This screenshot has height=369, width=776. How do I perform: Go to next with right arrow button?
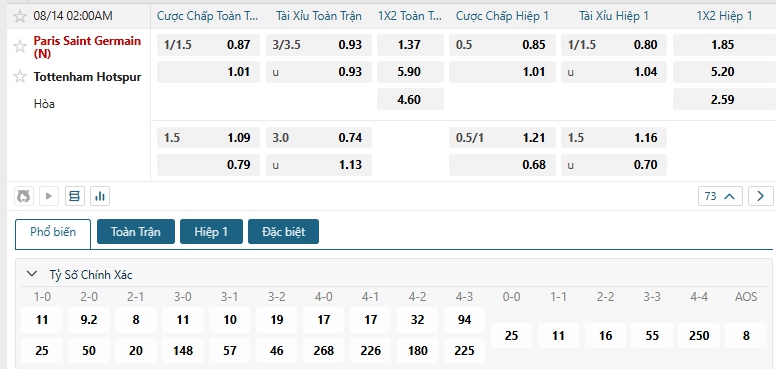click(x=761, y=196)
